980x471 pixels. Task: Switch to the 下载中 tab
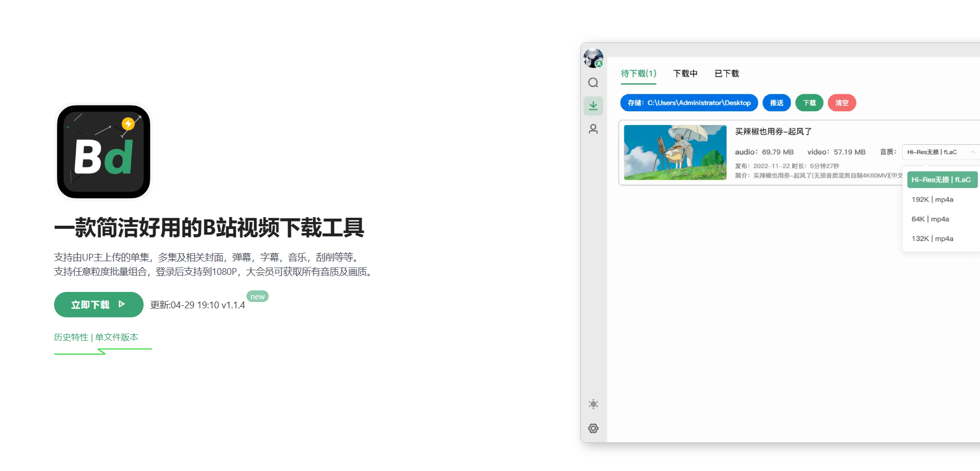[685, 74]
